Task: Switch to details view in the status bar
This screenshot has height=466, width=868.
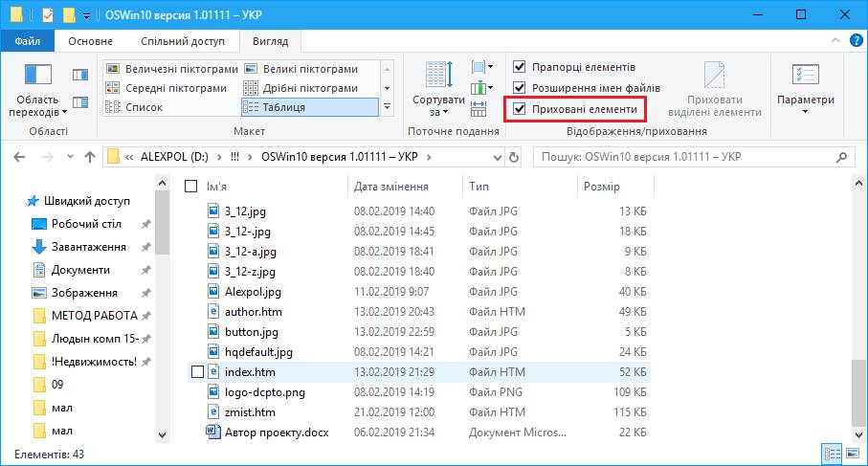Action: (833, 455)
